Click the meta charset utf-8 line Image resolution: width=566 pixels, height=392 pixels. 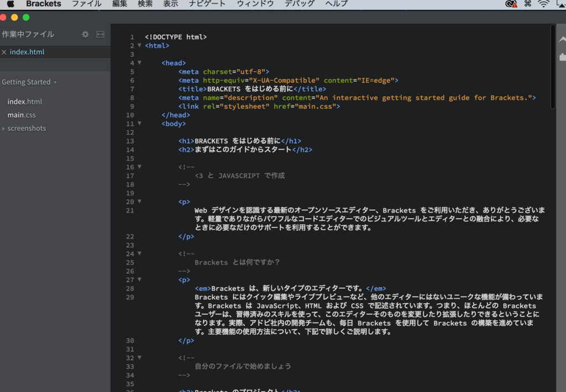coord(224,72)
